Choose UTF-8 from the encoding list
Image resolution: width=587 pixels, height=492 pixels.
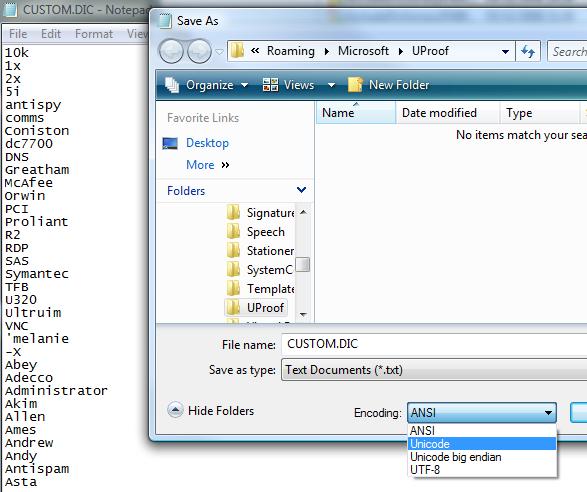(482, 470)
